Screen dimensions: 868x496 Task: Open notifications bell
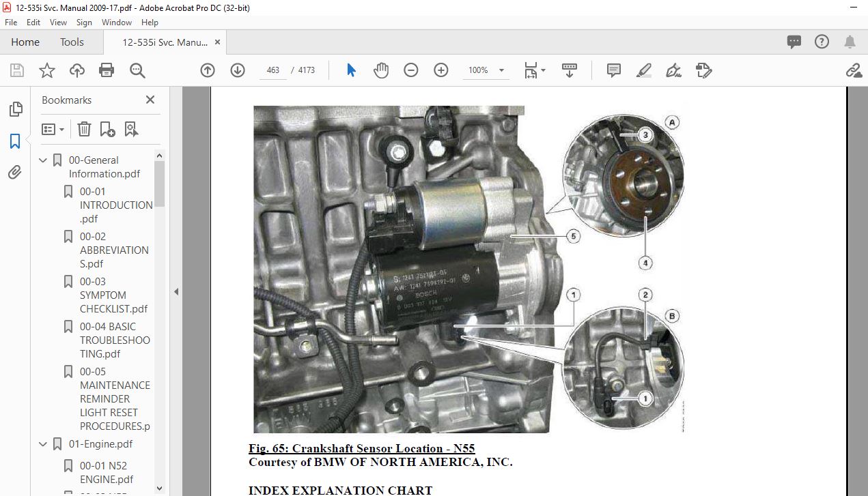850,42
